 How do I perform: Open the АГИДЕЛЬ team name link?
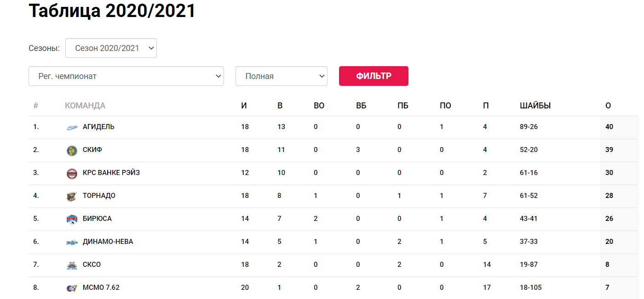pos(98,127)
